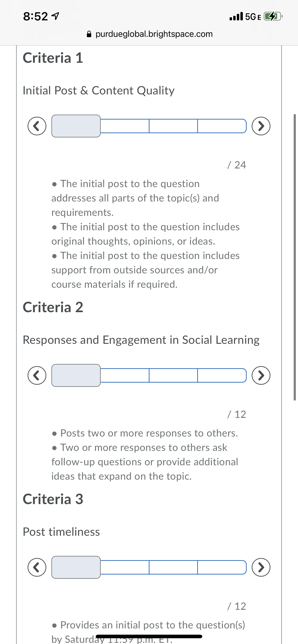Tap the purdueglobal.brightspace.com address bar
Viewport: 298px width, 644px height.
tap(154, 34)
